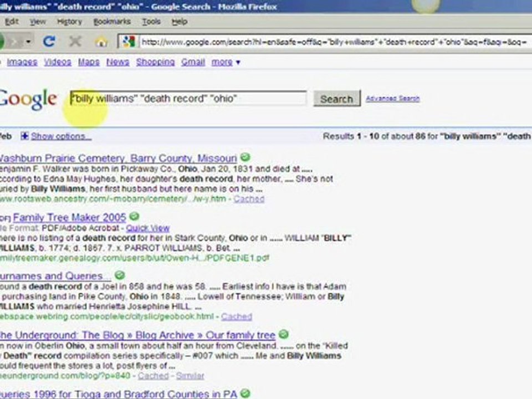Click green check beside Washburn Prairie Cemetery
This screenshot has height=399, width=532.
coord(245,157)
